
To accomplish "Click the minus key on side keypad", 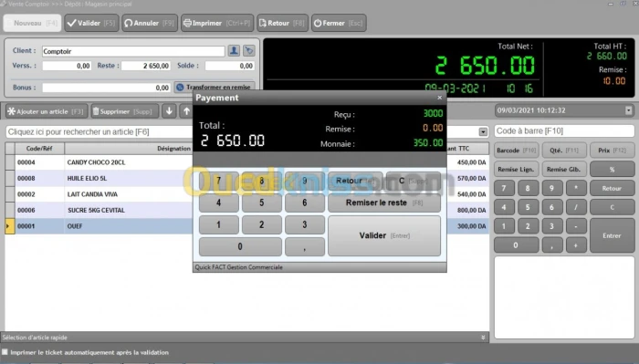I will (576, 226).
